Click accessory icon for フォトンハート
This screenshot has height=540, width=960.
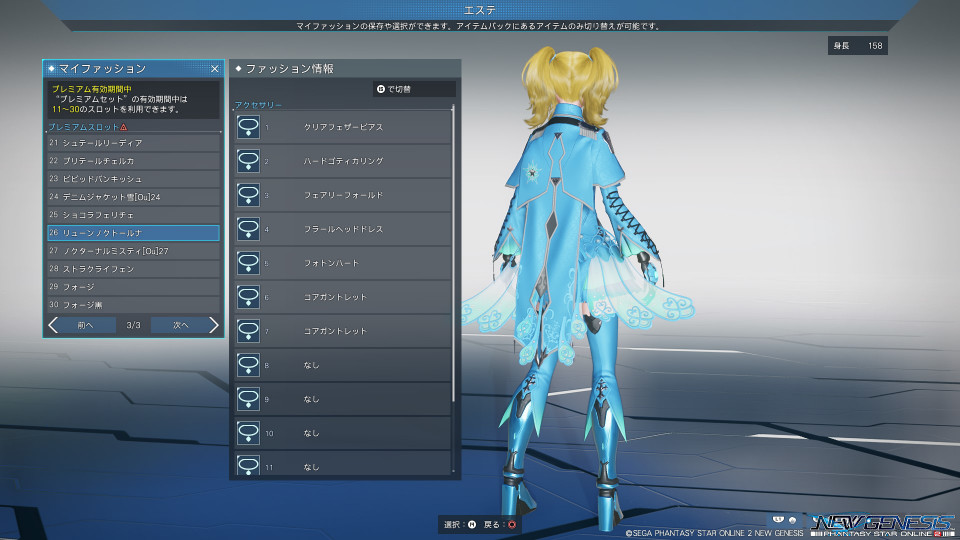[x=248, y=263]
